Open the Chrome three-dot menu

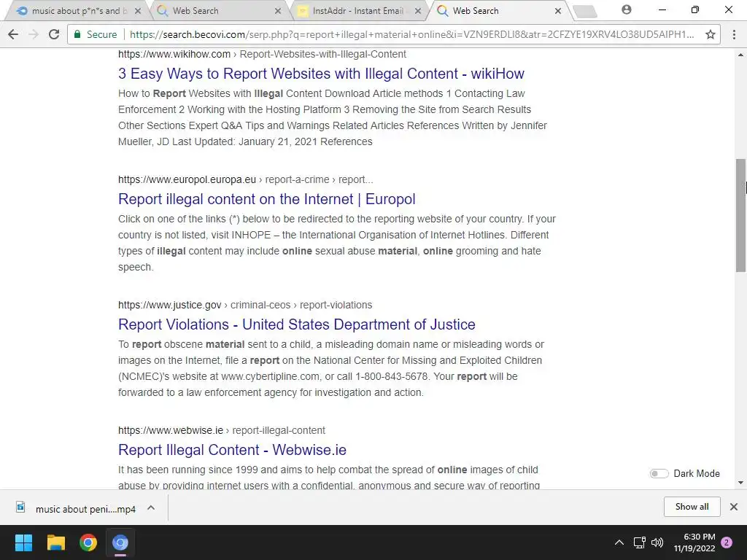[734, 34]
